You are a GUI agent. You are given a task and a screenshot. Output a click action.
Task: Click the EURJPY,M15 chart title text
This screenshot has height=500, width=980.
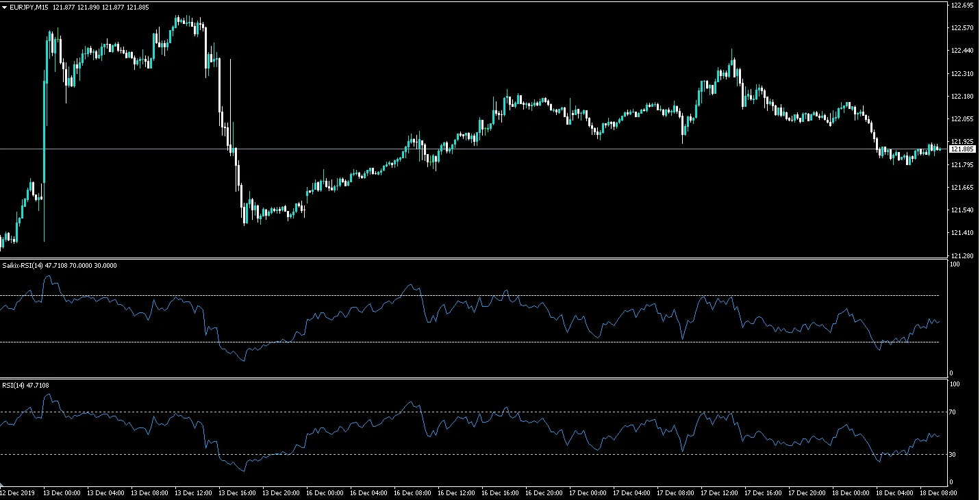[29, 7]
